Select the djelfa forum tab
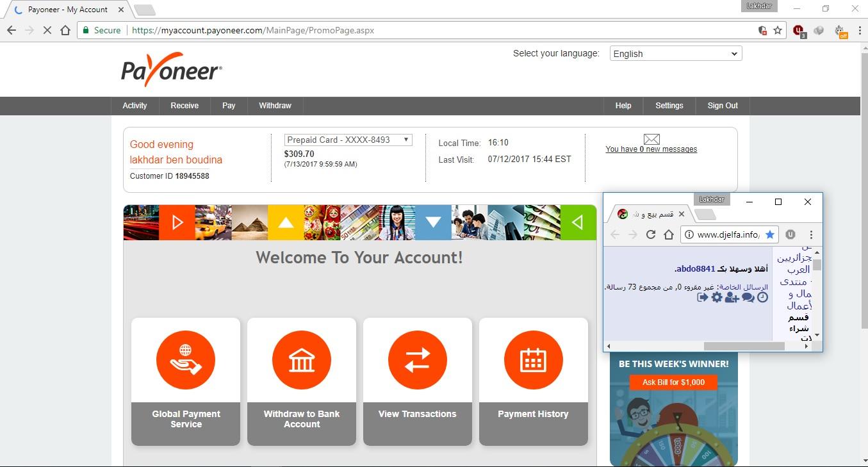The height and width of the screenshot is (467, 868). coord(651,214)
